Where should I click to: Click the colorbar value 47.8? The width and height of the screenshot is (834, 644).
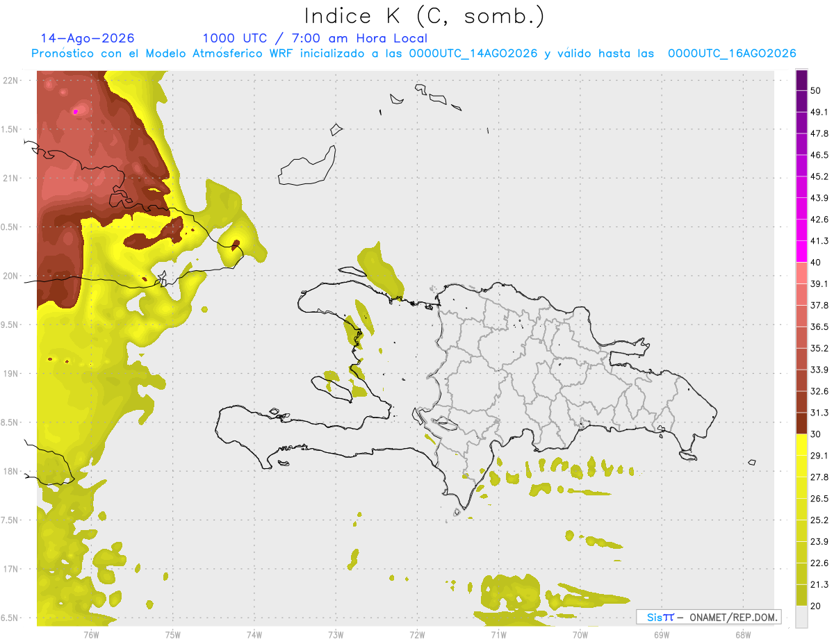click(819, 133)
